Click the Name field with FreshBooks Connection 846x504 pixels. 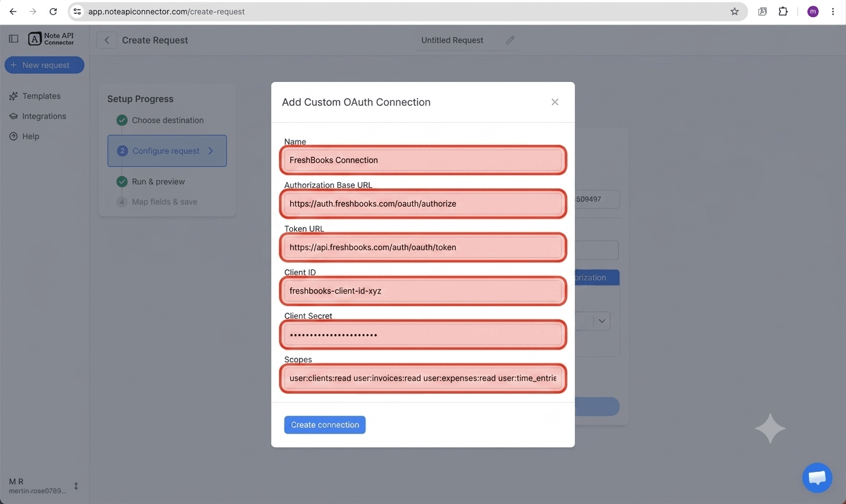point(423,160)
